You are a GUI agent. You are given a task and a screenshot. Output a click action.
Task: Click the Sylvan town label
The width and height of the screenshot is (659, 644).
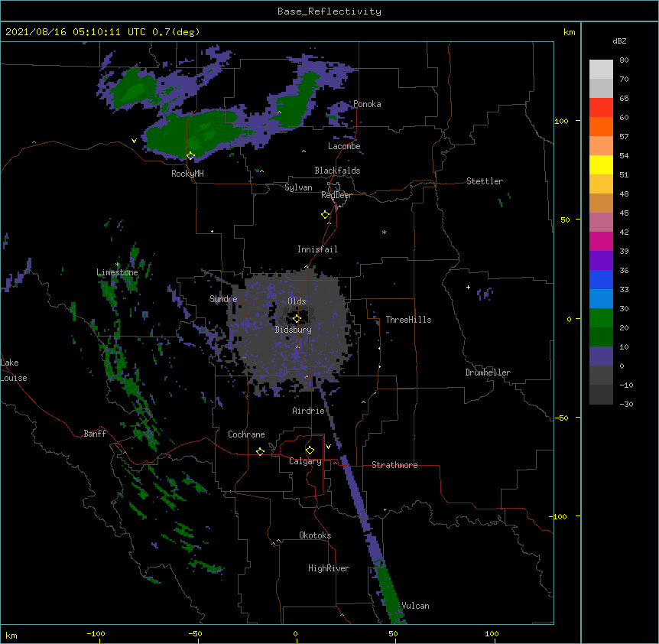pyautogui.click(x=298, y=187)
